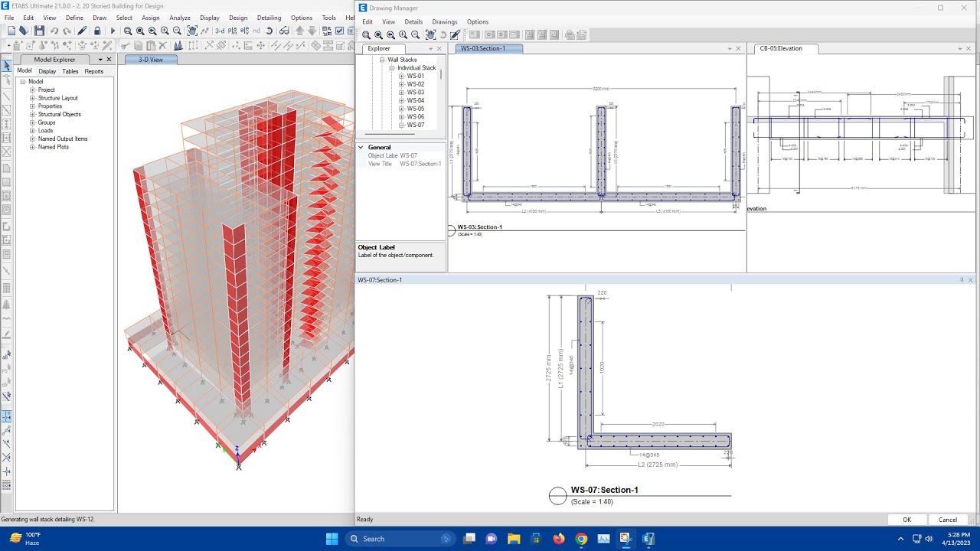980x551 pixels.
Task: Click the View Title value WS-07:Section-1
Action: click(420, 164)
